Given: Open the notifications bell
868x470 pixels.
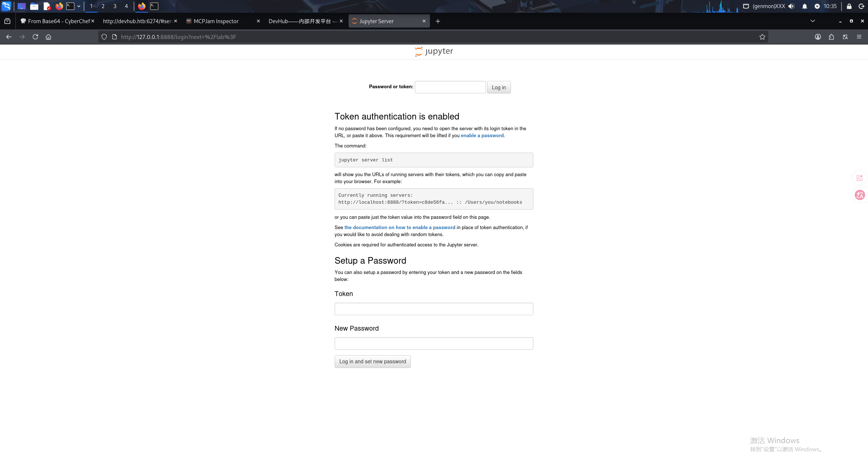Looking at the screenshot, I should [805, 6].
